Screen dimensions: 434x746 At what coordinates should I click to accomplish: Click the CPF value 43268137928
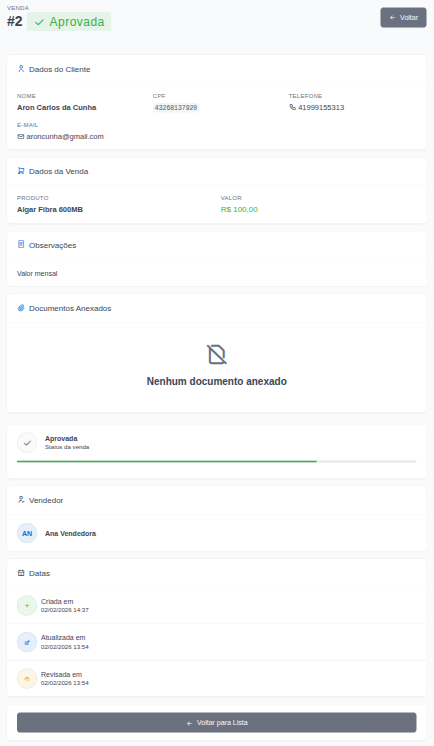[176, 108]
